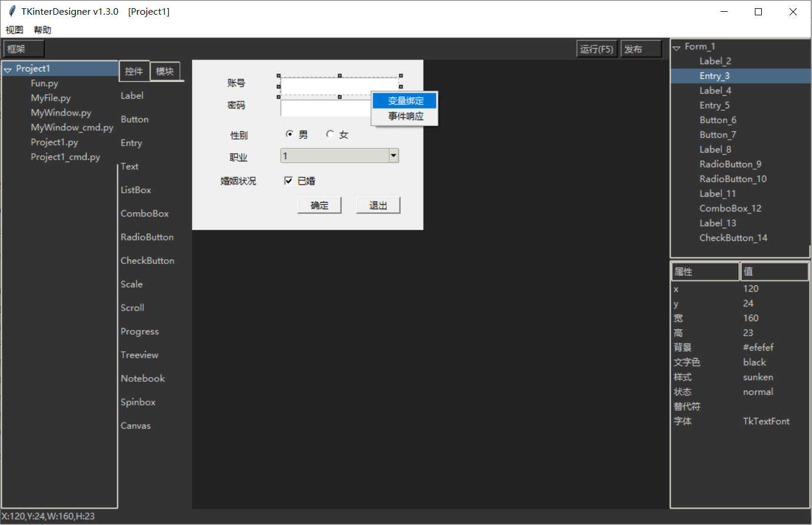Pick the ComboBox widget from the toolbox
This screenshot has height=525, width=812.
pyautogui.click(x=144, y=213)
